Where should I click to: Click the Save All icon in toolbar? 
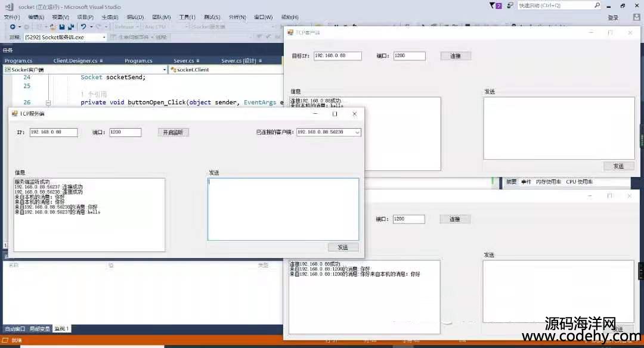(71, 27)
